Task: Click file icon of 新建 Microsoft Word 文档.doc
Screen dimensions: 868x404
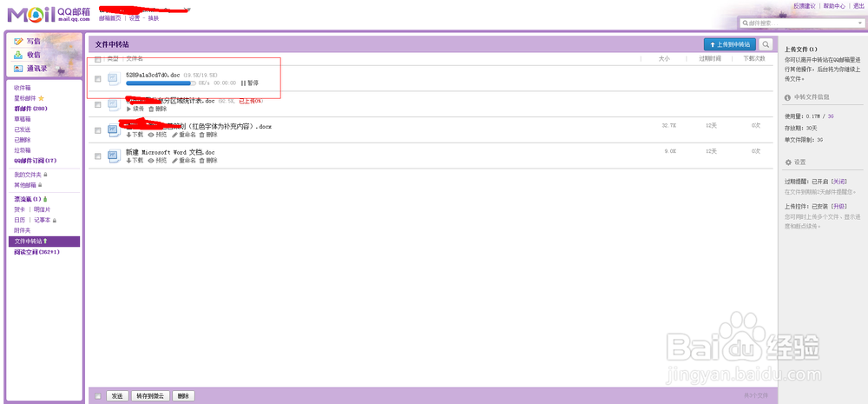Action: 114,156
